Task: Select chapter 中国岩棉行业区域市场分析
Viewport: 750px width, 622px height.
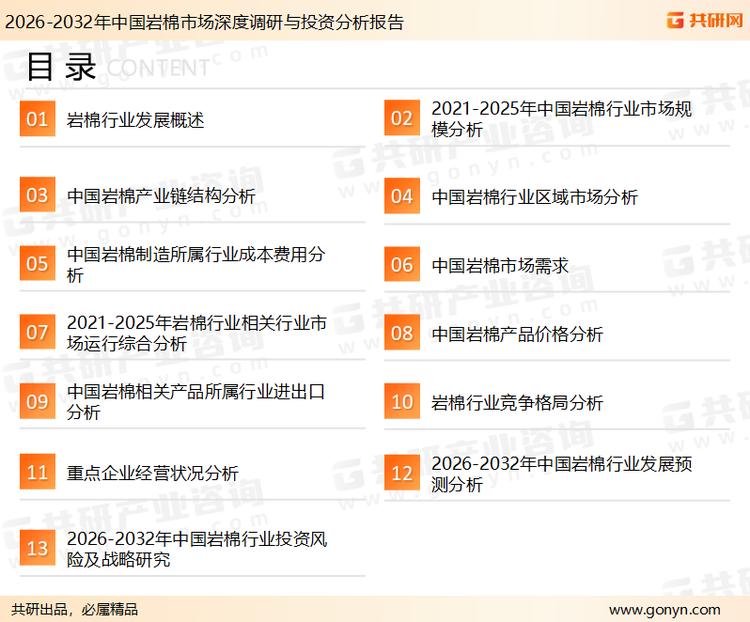Action: point(535,197)
